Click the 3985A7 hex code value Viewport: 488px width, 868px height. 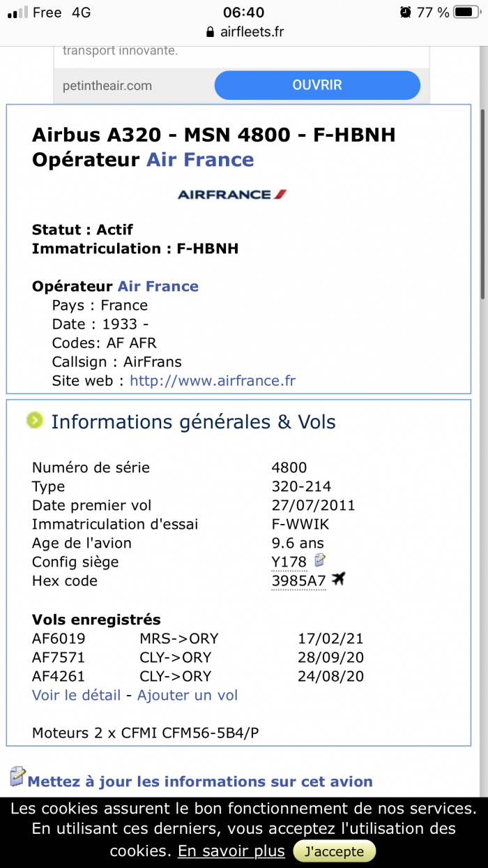coord(298,581)
